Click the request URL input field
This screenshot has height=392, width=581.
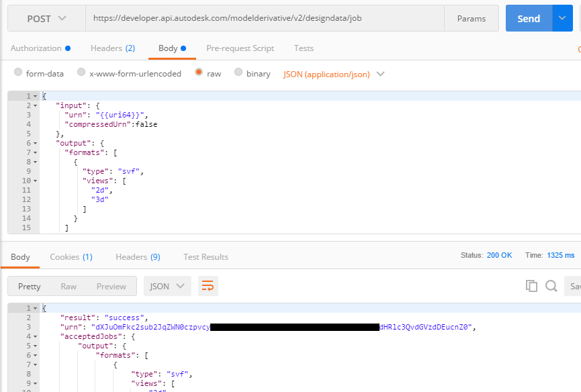click(x=269, y=18)
